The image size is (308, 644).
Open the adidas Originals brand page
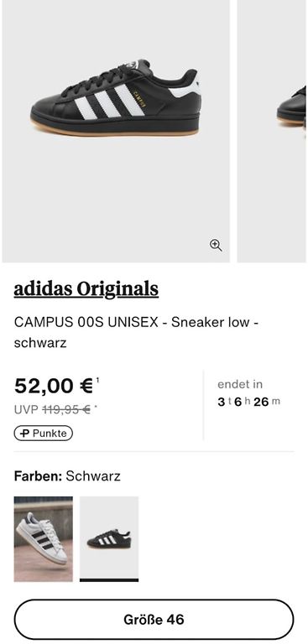coord(86,289)
